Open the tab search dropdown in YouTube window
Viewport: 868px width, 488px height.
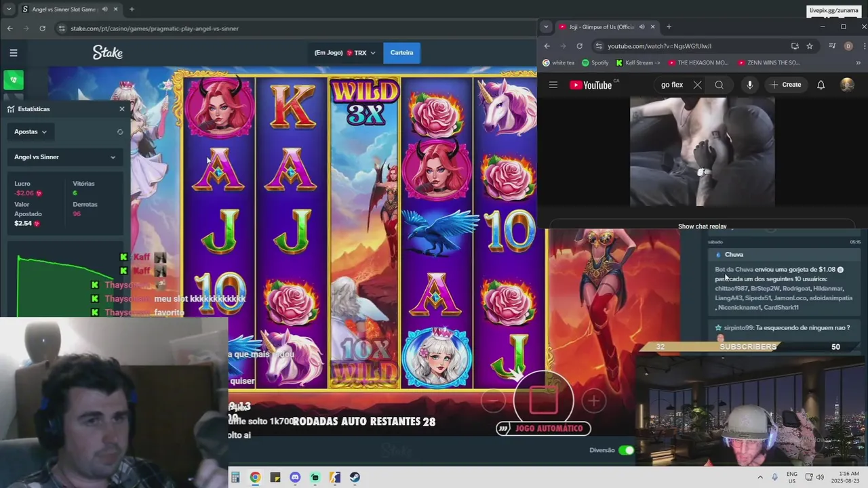coord(546,27)
